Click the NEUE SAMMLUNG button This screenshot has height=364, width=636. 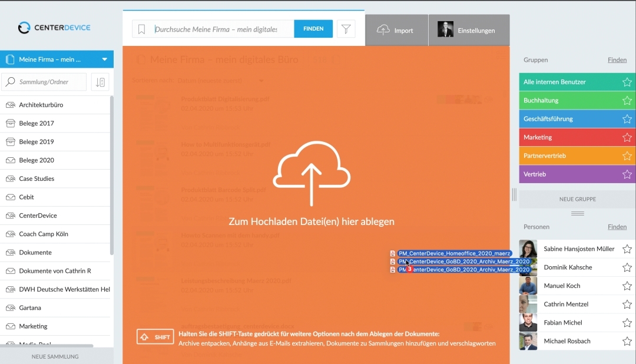click(x=55, y=356)
